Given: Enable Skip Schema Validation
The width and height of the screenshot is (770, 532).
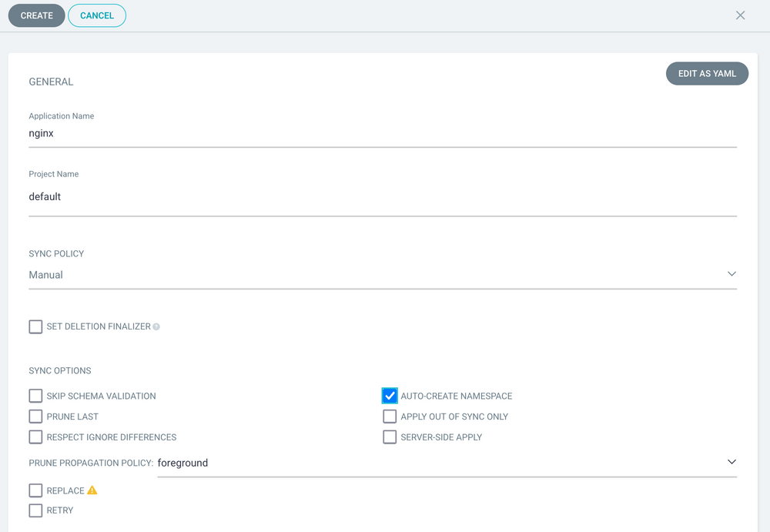Looking at the screenshot, I should point(35,396).
